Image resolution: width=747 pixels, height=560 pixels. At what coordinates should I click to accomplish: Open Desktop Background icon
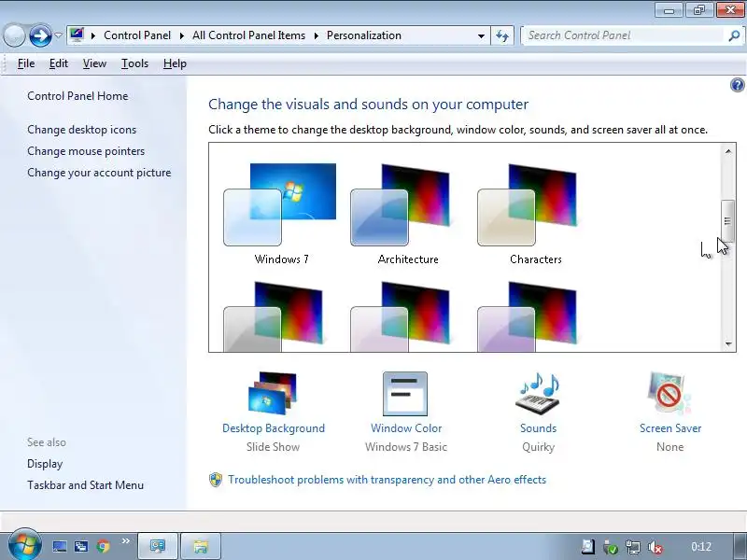point(273,393)
